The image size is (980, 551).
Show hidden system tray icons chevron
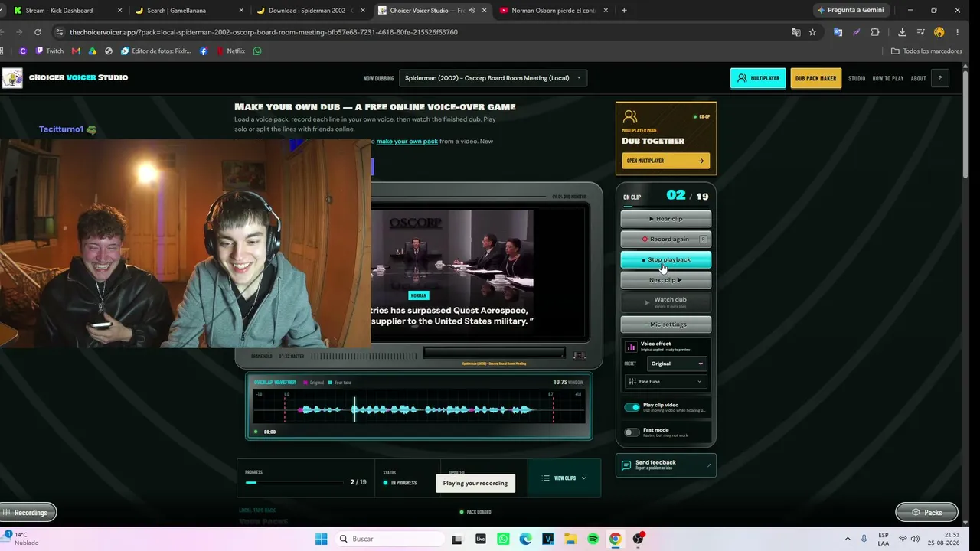coord(848,539)
